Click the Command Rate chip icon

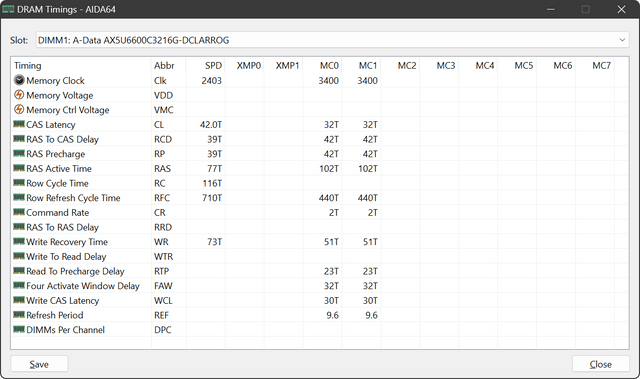click(x=19, y=212)
